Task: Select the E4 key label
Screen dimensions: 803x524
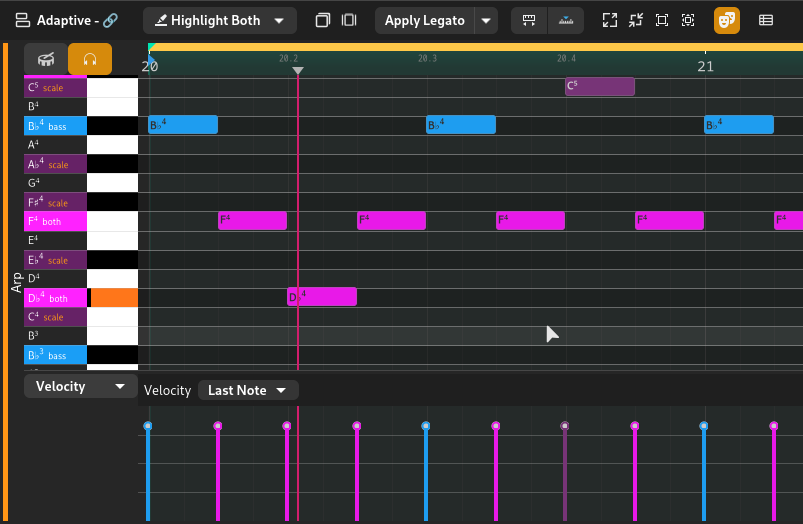Action: (55, 240)
